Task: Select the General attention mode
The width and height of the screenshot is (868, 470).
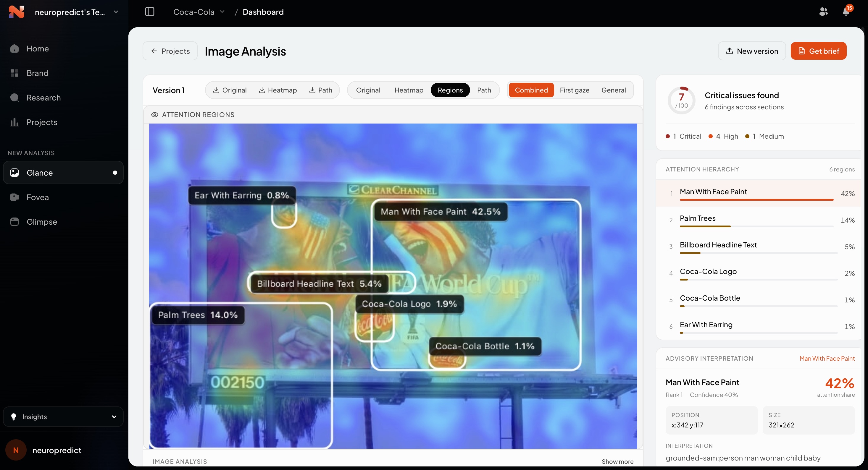Action: pyautogui.click(x=614, y=90)
